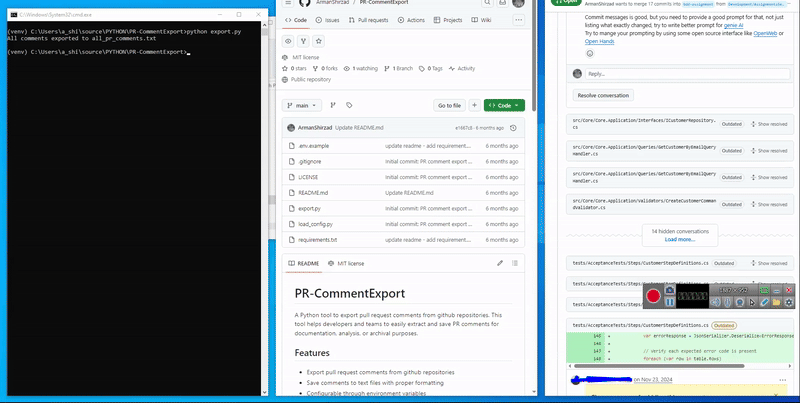
Task: View tags icon next to branch selector
Action: point(349,105)
